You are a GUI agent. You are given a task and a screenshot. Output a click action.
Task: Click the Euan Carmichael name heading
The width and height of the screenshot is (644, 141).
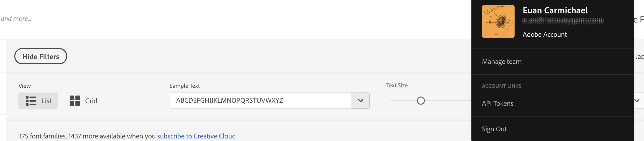pyautogui.click(x=555, y=10)
